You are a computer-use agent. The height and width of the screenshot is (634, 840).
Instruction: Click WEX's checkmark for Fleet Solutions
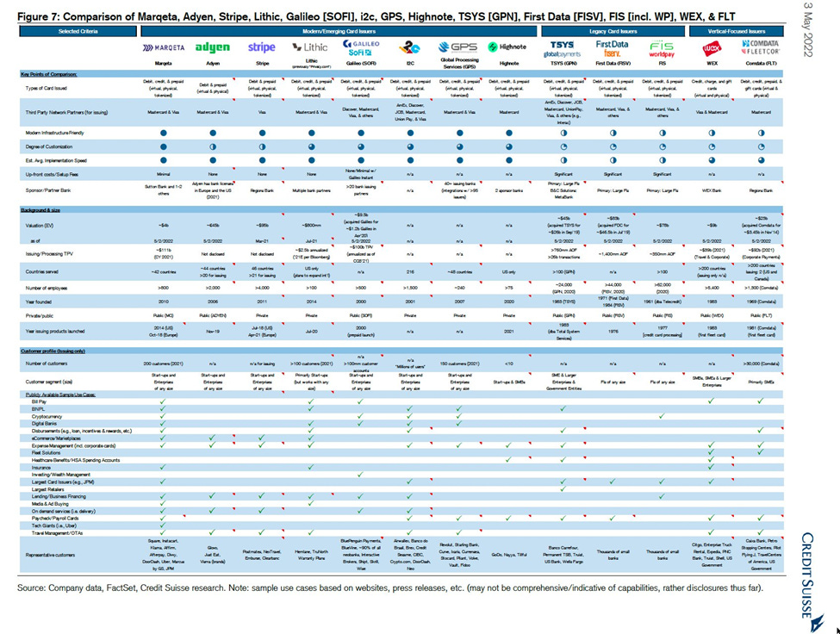[712, 453]
